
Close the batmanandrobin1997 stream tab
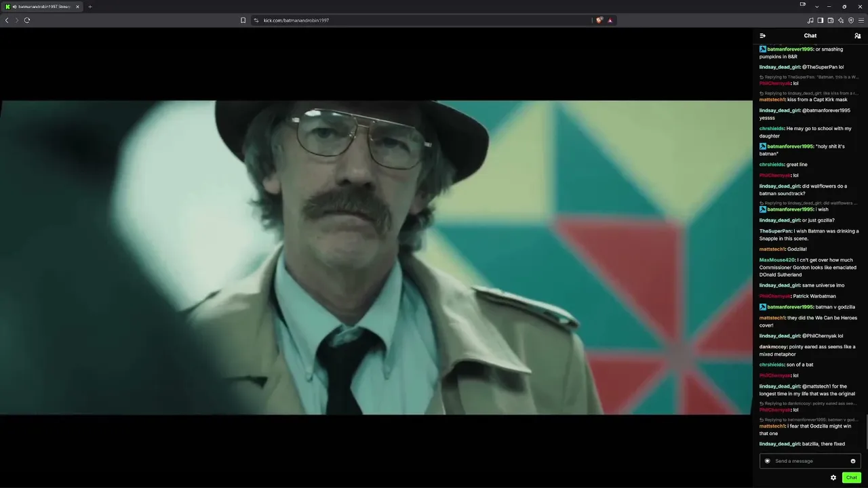(77, 7)
